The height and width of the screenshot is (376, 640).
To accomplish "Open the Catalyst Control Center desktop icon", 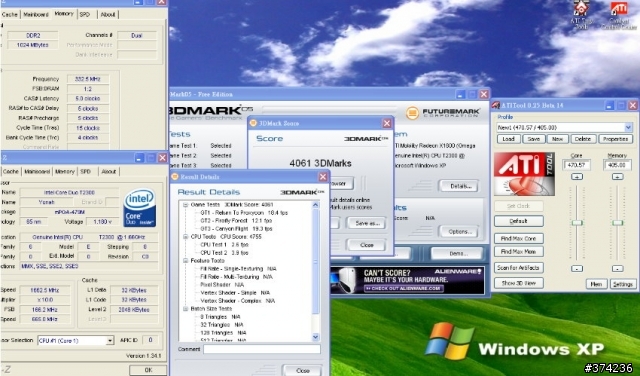I will (x=619, y=14).
